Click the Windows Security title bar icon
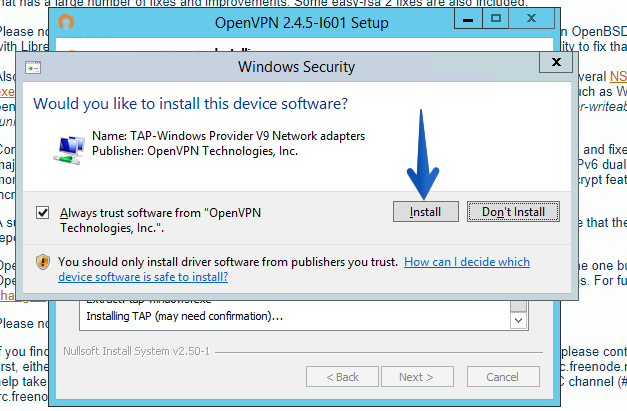This screenshot has height=411, width=627. (33, 68)
